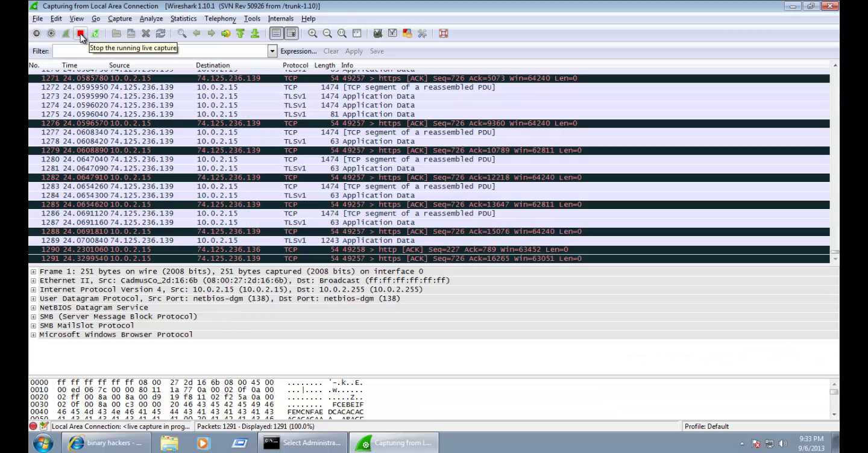Expand the Internet Protocol Version 4 details
Image resolution: width=868 pixels, height=453 pixels.
[x=33, y=289]
